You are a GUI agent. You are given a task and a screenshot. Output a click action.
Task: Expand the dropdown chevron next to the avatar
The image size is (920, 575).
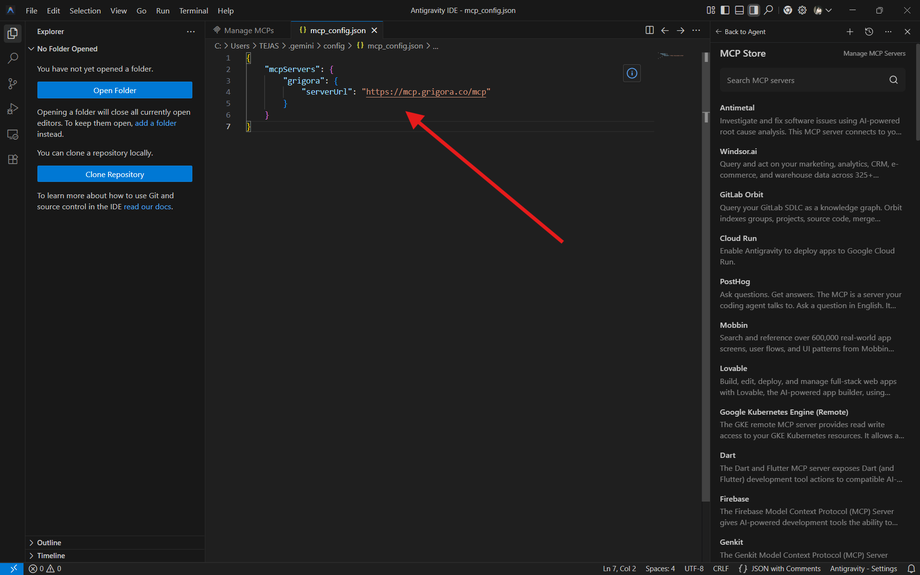point(828,11)
